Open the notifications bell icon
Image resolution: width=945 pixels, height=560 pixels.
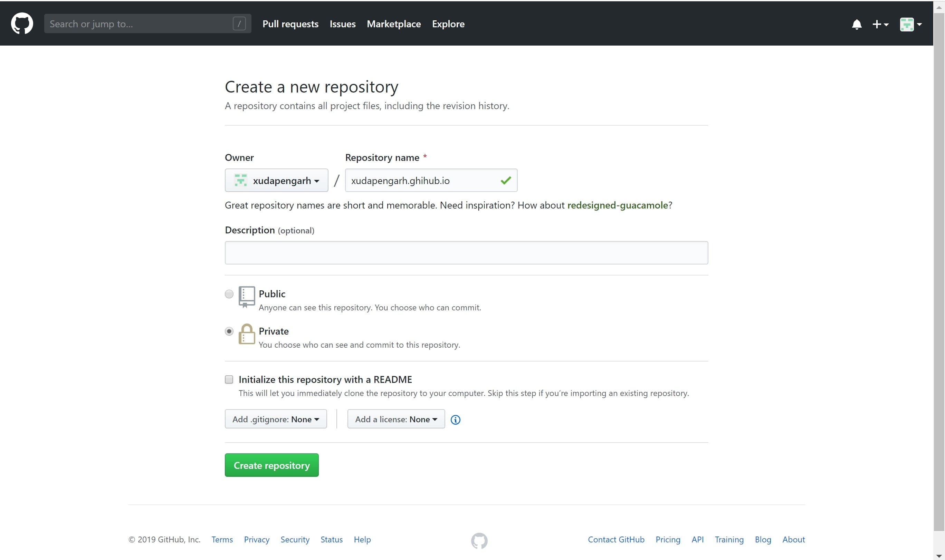coord(857,24)
